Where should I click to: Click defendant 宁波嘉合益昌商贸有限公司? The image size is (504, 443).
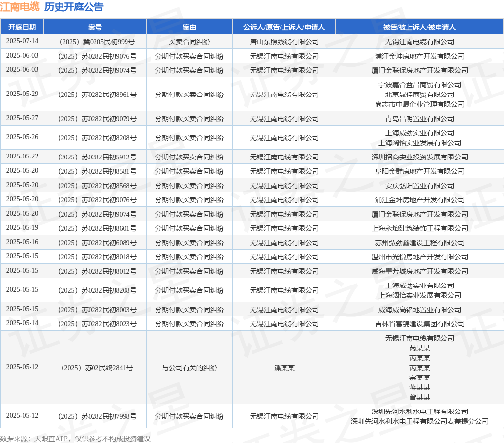coord(420,85)
